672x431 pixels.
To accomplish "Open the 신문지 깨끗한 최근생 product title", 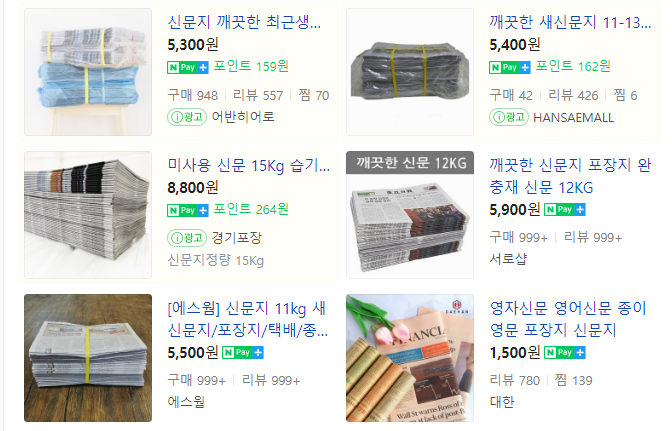I will coord(244,22).
